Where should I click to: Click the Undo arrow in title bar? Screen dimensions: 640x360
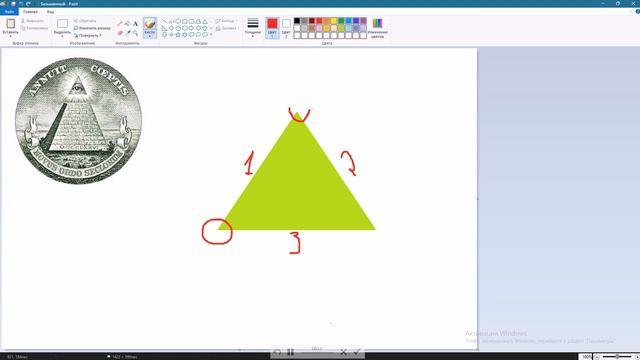(21, 4)
